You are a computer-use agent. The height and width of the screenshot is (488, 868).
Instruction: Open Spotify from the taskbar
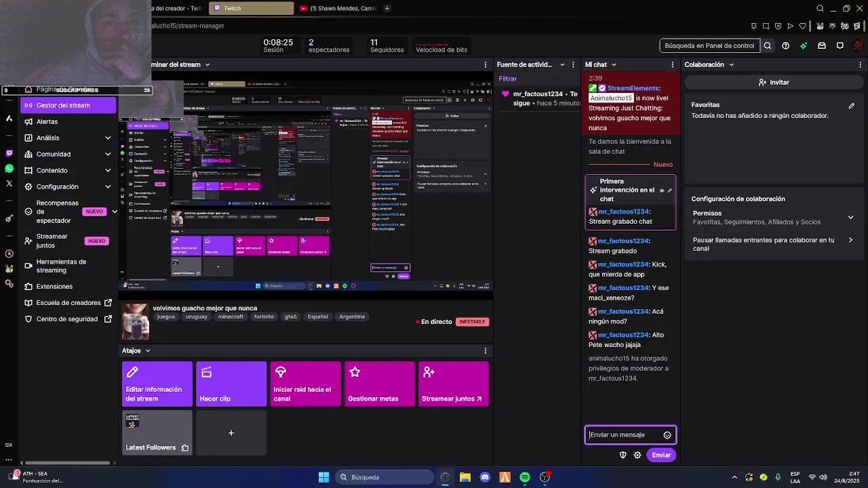[x=525, y=477]
